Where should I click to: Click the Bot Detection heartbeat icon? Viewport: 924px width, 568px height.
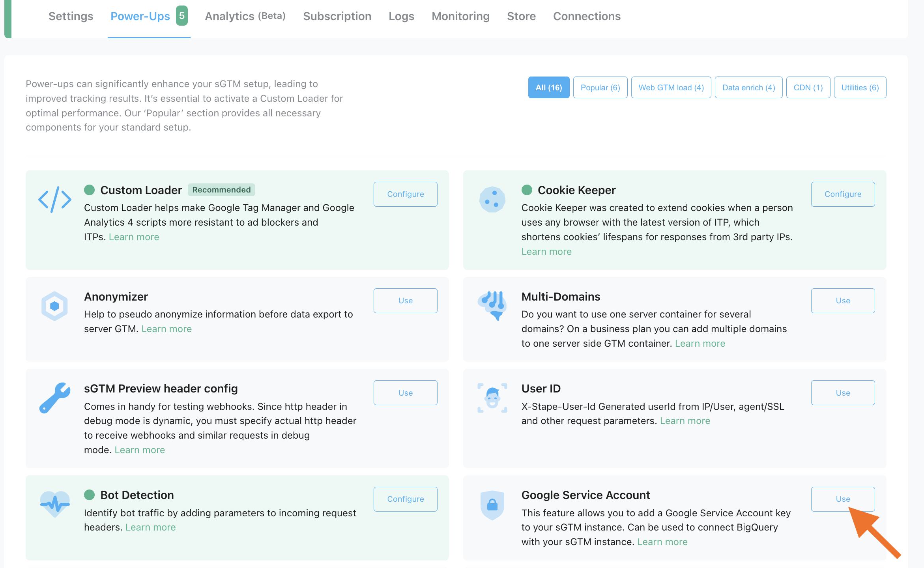pos(55,504)
